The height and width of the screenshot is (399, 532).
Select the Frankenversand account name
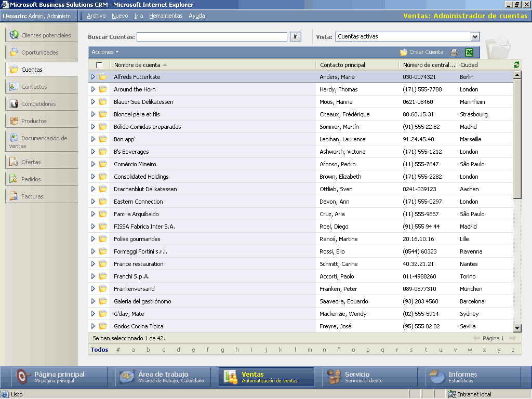coord(134,289)
